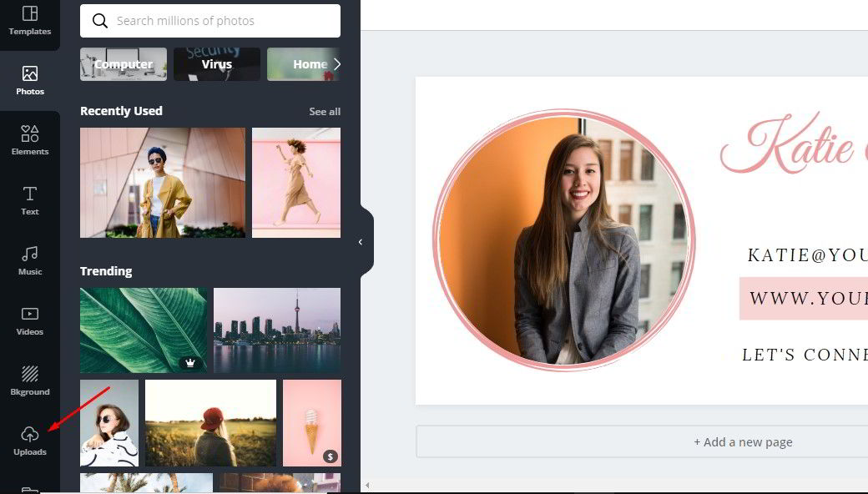Click the Recently Used heading
868x494 pixels.
121,111
